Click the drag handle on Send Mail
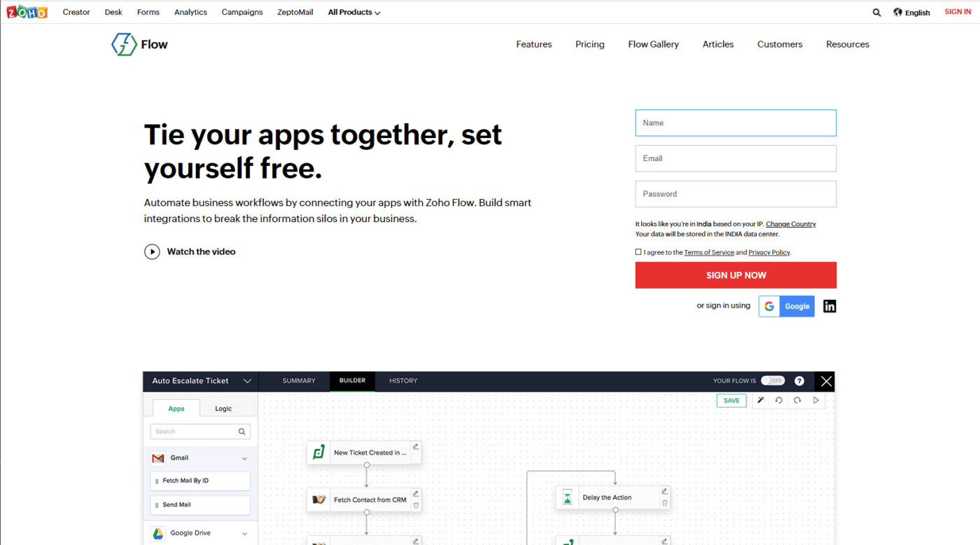This screenshot has height=545, width=980. click(157, 505)
